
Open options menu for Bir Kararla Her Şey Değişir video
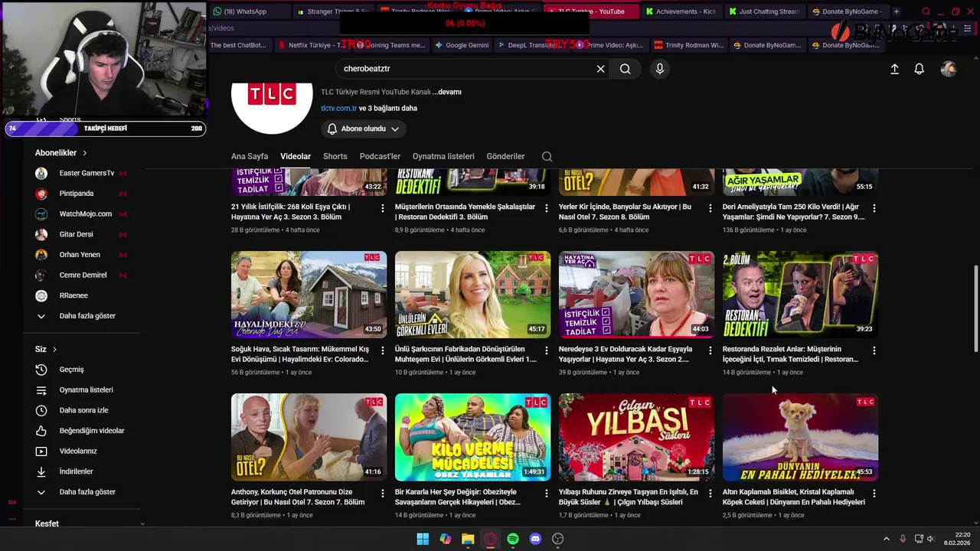[x=547, y=493]
